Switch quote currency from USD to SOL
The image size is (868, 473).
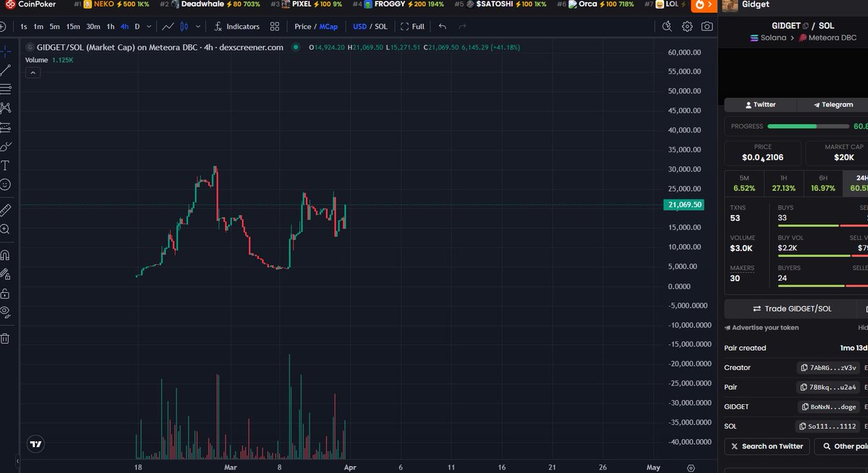(380, 26)
